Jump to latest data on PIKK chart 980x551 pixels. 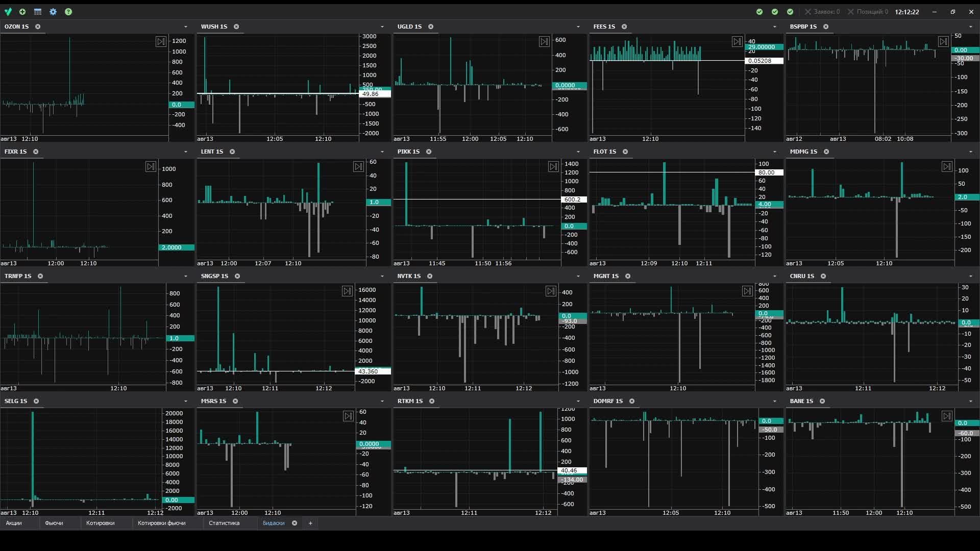(x=553, y=167)
